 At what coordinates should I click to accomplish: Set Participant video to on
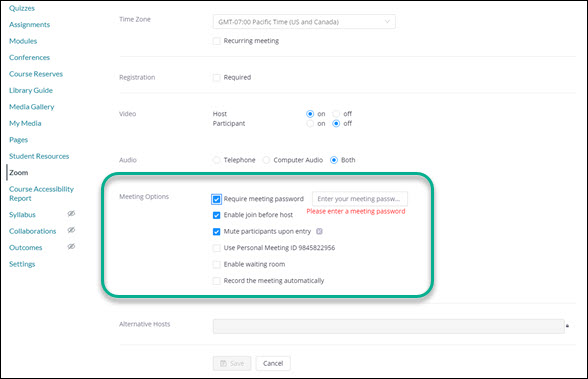pyautogui.click(x=310, y=124)
